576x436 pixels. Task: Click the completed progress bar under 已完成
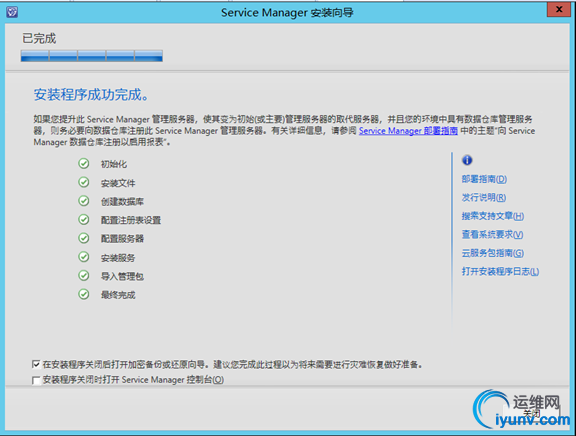(92, 56)
